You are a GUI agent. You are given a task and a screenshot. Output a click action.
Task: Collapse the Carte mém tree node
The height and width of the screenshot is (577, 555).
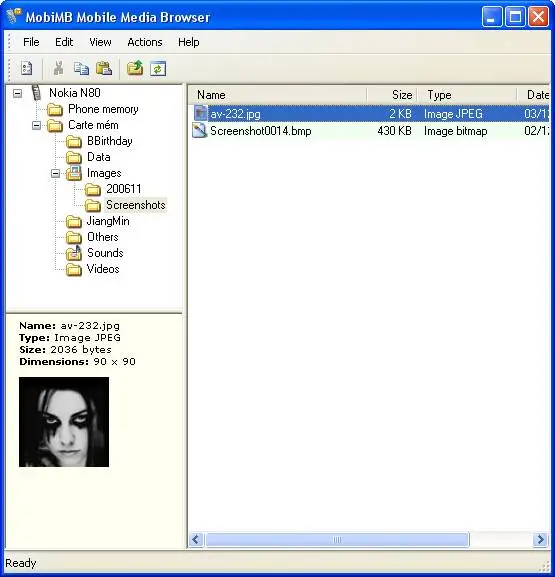tap(36, 125)
